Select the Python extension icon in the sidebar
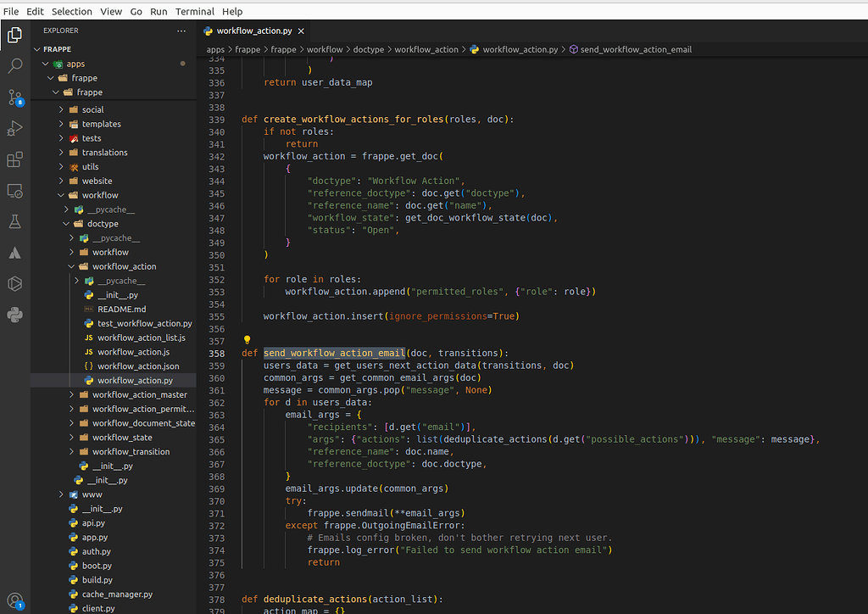 (x=15, y=315)
